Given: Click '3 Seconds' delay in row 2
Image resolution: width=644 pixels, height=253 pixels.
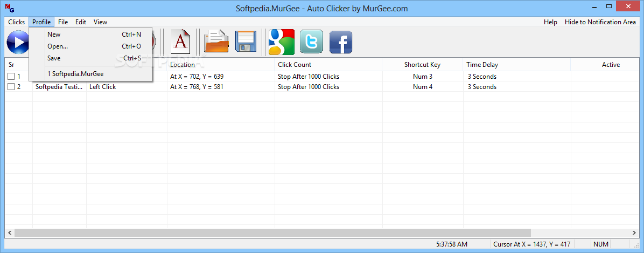Looking at the screenshot, I should click(x=482, y=87).
